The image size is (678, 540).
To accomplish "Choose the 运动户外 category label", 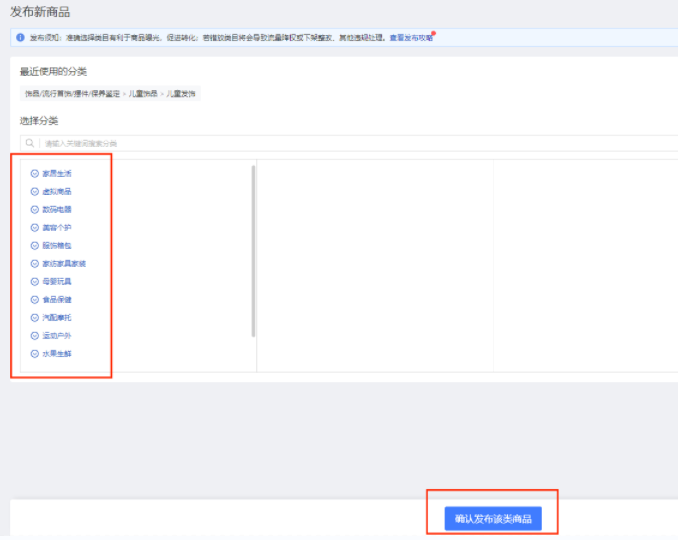I will coord(57,336).
